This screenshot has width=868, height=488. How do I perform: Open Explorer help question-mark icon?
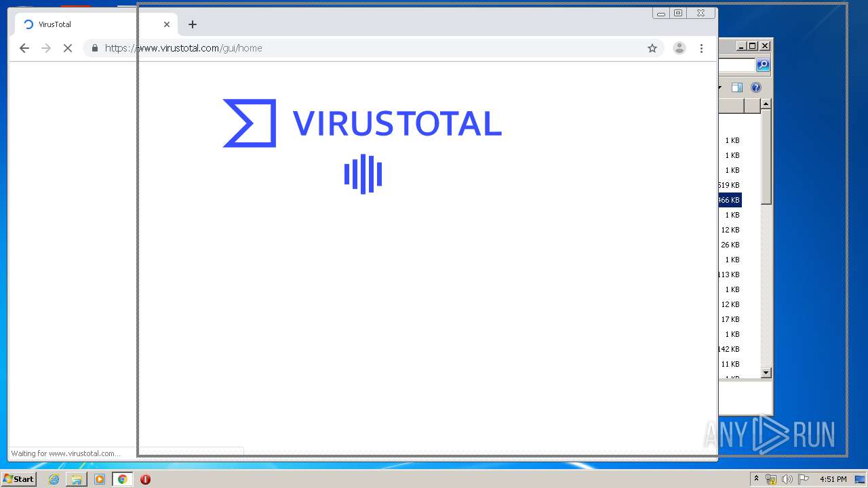[756, 87]
